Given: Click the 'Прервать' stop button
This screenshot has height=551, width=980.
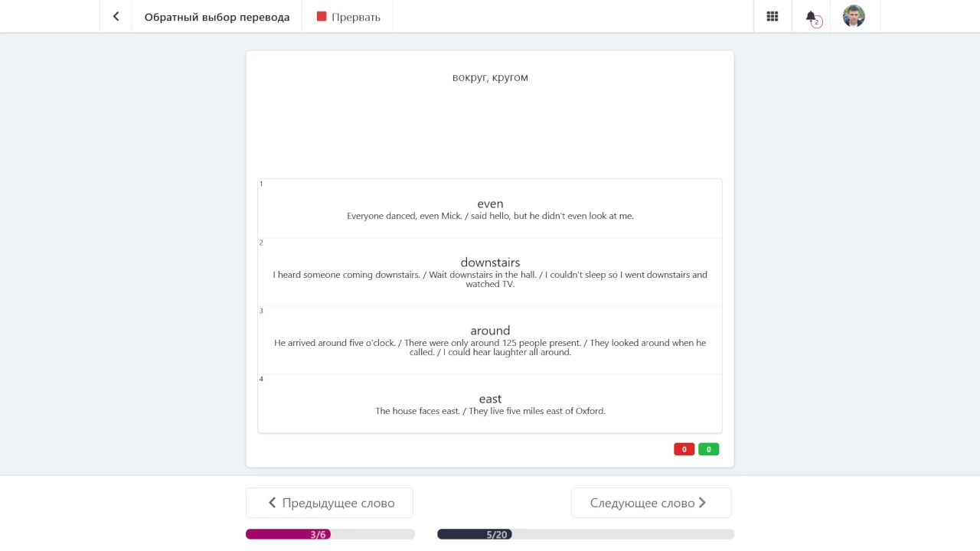Looking at the screenshot, I should click(x=348, y=16).
